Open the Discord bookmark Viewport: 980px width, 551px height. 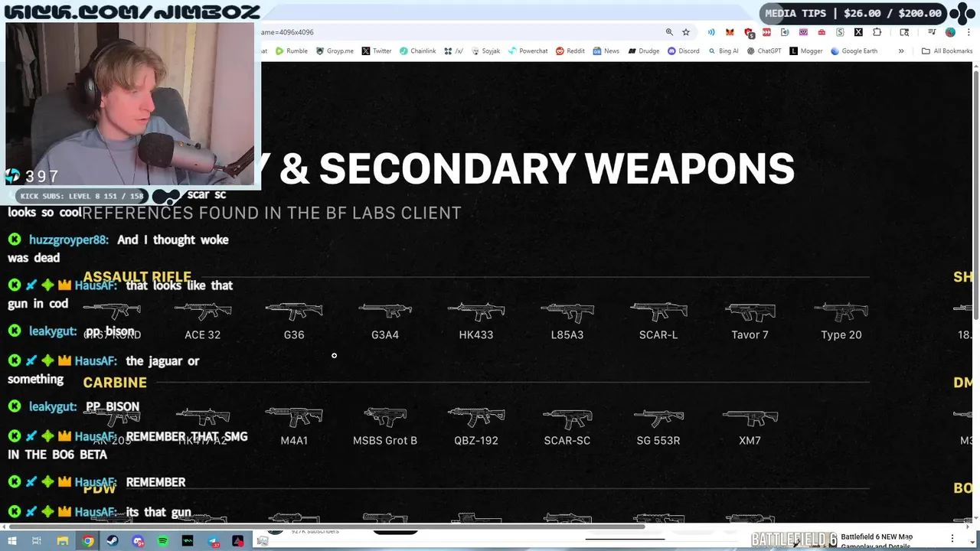point(683,51)
